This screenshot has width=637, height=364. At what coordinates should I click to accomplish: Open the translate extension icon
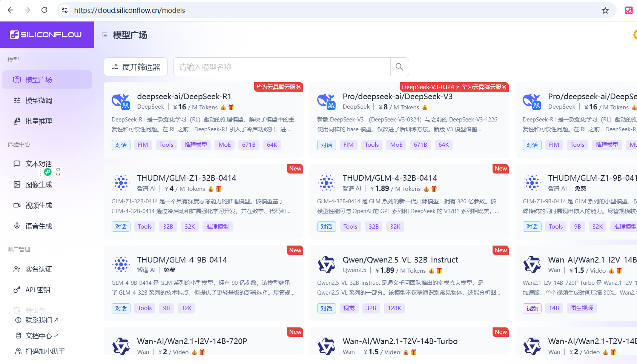click(x=629, y=10)
